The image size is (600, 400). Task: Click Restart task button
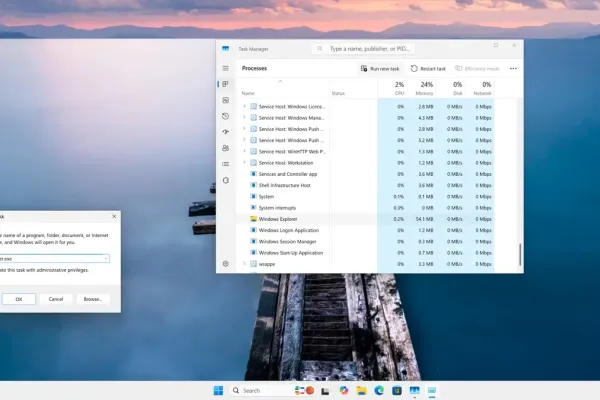click(428, 69)
